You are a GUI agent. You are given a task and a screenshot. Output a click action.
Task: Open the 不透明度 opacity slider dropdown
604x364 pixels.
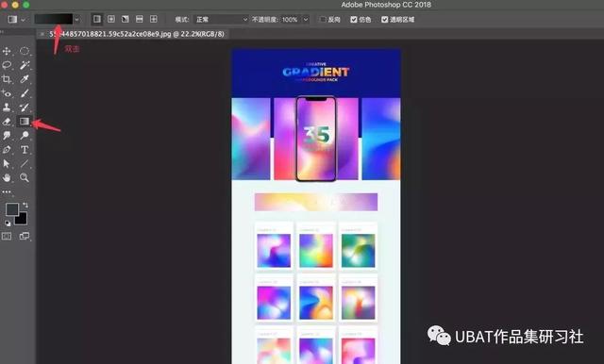pyautogui.click(x=306, y=19)
